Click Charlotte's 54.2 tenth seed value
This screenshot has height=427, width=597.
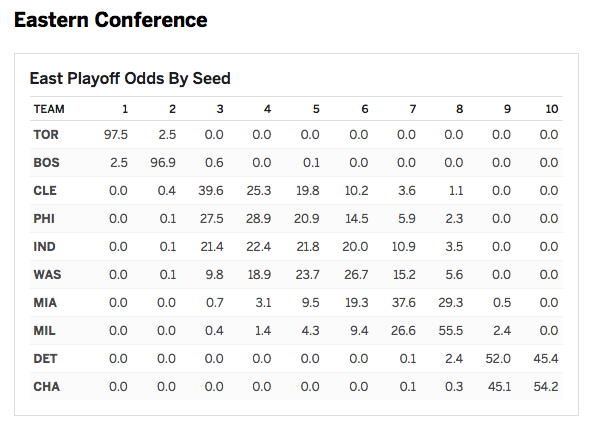pyautogui.click(x=546, y=387)
